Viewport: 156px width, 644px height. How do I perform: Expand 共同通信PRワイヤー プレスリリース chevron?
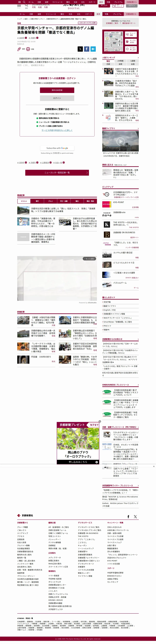click(138, 485)
